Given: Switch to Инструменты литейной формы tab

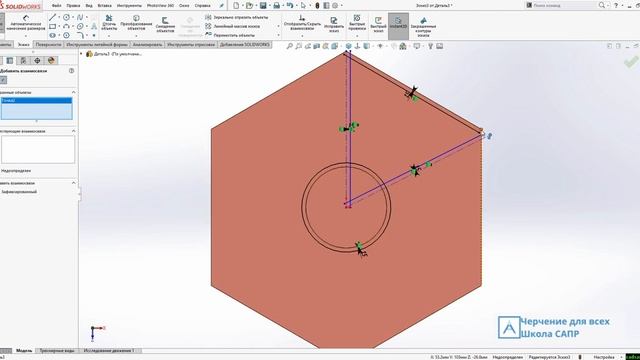Looking at the screenshot, I should coord(97,44).
